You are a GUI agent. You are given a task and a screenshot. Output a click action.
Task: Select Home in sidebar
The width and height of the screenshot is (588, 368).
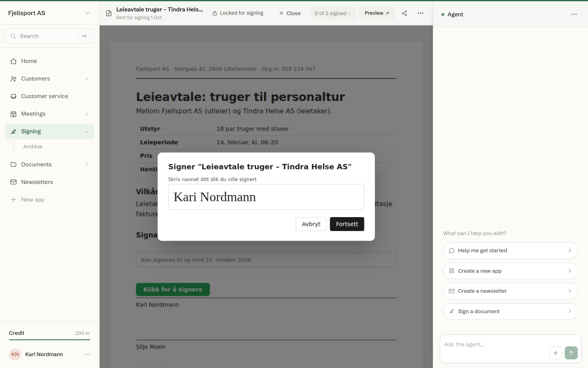50,61
